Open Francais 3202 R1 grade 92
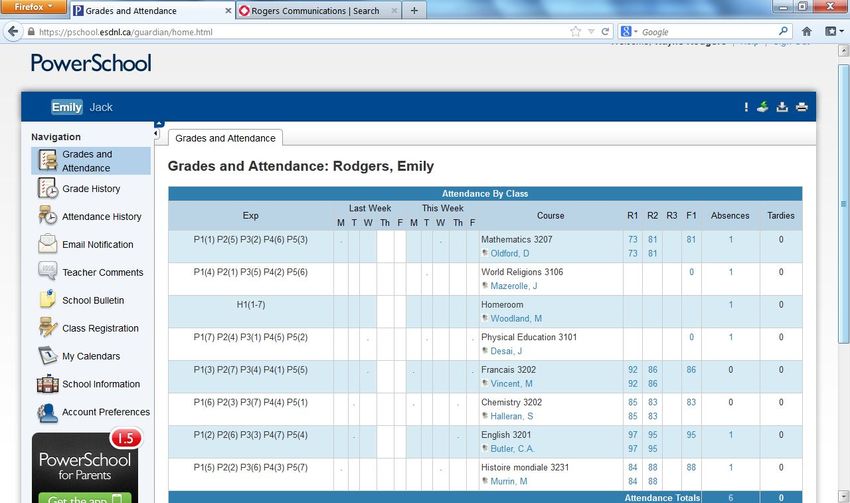This screenshot has height=503, width=850. click(x=633, y=369)
